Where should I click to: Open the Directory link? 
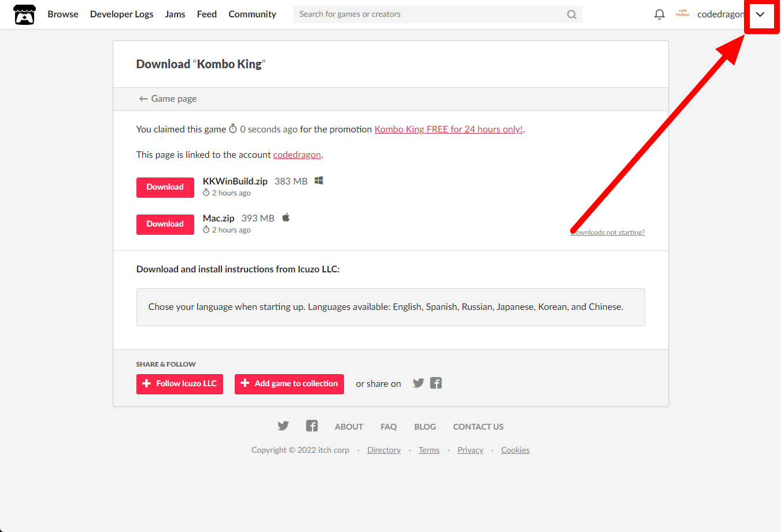[384, 450]
